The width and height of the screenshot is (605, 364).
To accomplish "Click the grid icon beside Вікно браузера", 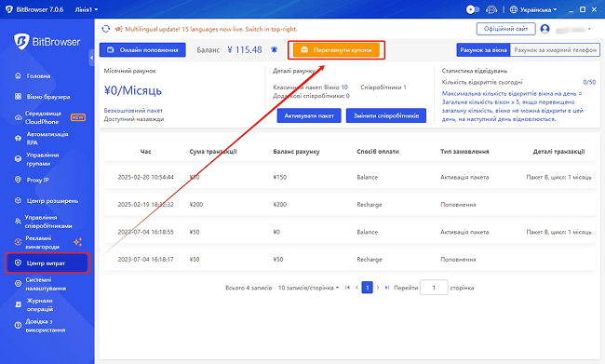I will [18, 97].
